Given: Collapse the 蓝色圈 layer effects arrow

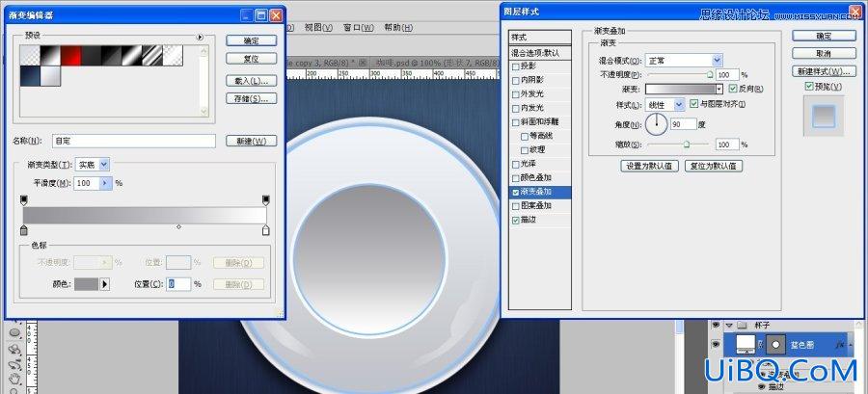Looking at the screenshot, I should tap(852, 344).
